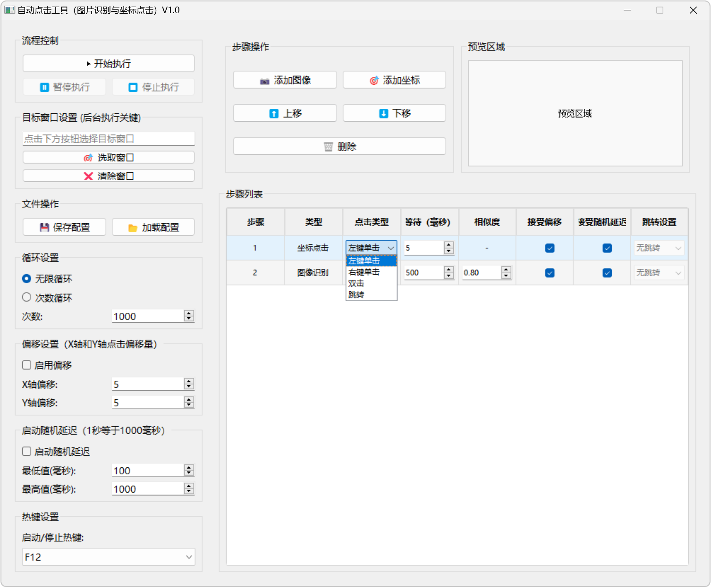Viewport: 711px width, 588px height.
Task: Click the Y轴偏移 input field
Action: click(x=148, y=403)
